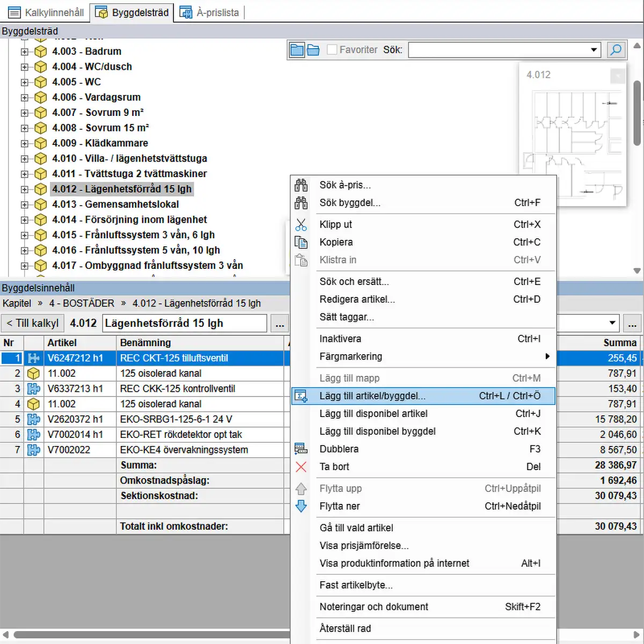Click the Till kalkyl button
The width and height of the screenshot is (644, 644).
tap(32, 323)
